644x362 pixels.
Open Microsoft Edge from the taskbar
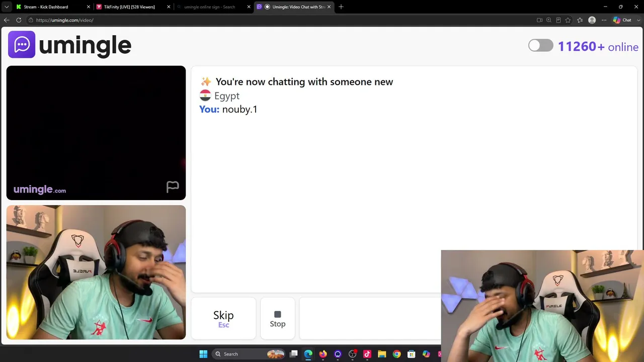tap(308, 354)
